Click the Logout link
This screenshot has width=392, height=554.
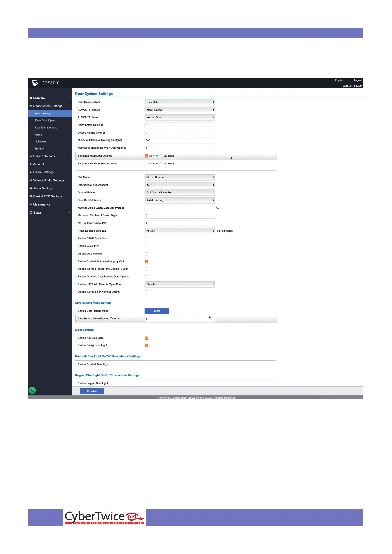358,80
